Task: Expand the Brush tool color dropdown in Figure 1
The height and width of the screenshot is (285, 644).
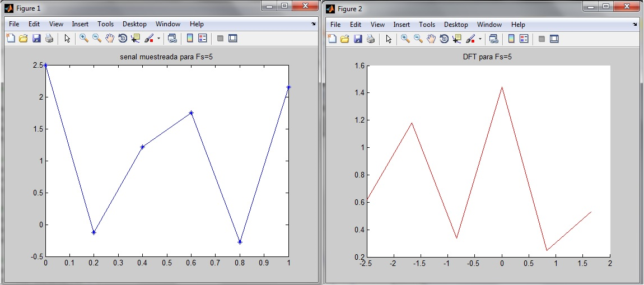Action: [158, 39]
